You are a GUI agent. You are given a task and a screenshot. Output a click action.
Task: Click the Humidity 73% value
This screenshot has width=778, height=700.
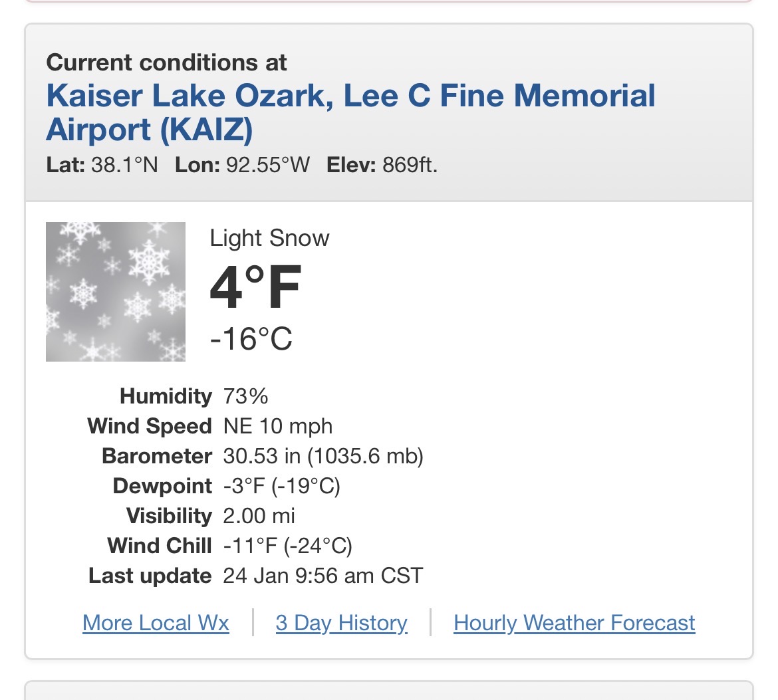[x=245, y=396]
